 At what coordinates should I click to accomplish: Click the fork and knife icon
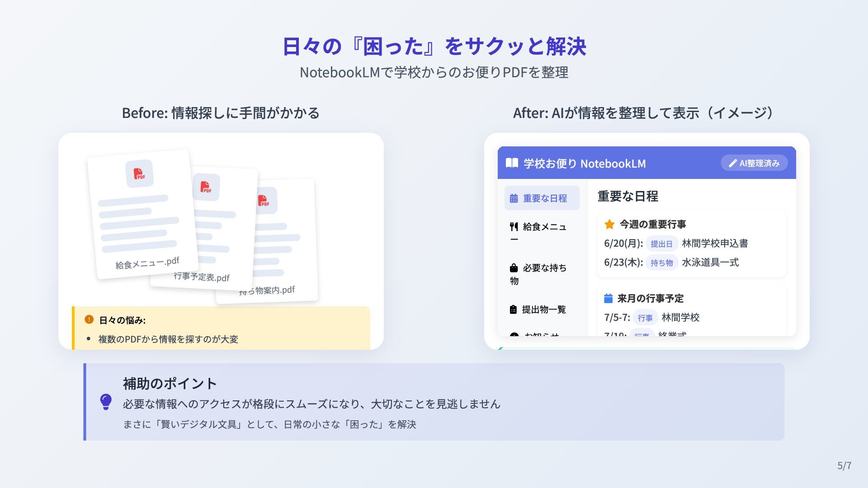click(514, 226)
